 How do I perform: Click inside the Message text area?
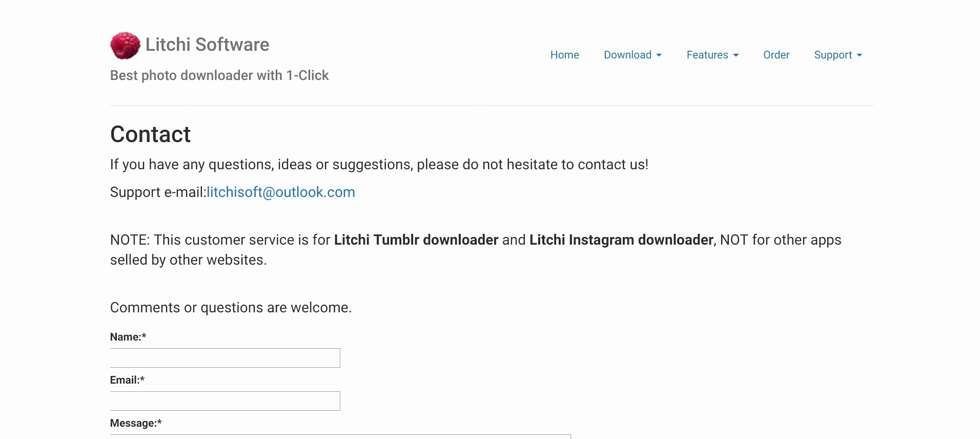pos(340,436)
